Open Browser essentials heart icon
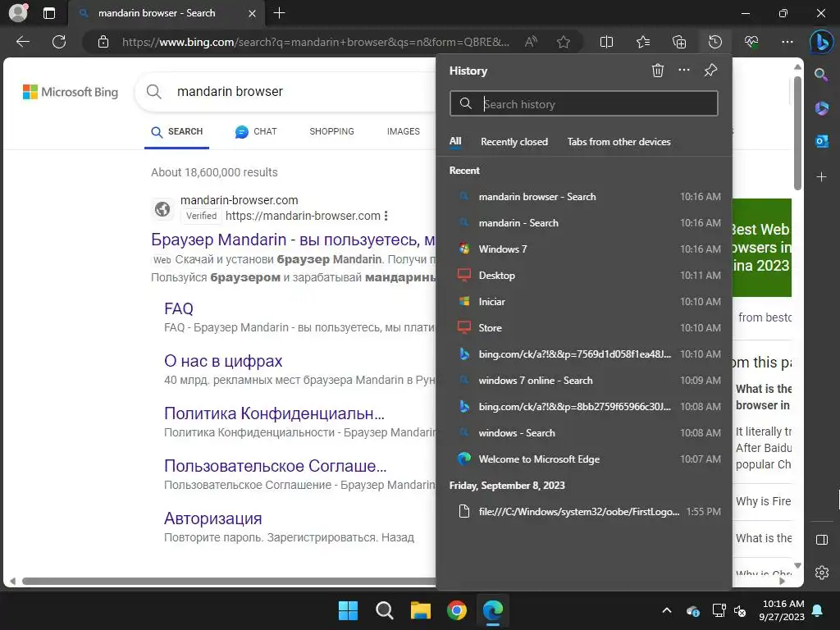Viewport: 840px width, 630px height. (x=751, y=42)
